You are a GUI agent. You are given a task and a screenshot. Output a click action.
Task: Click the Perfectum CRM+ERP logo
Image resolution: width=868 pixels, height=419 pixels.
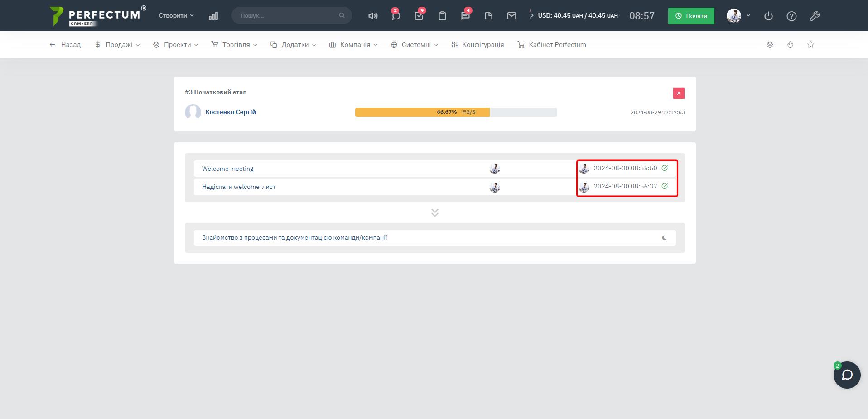coord(97,16)
